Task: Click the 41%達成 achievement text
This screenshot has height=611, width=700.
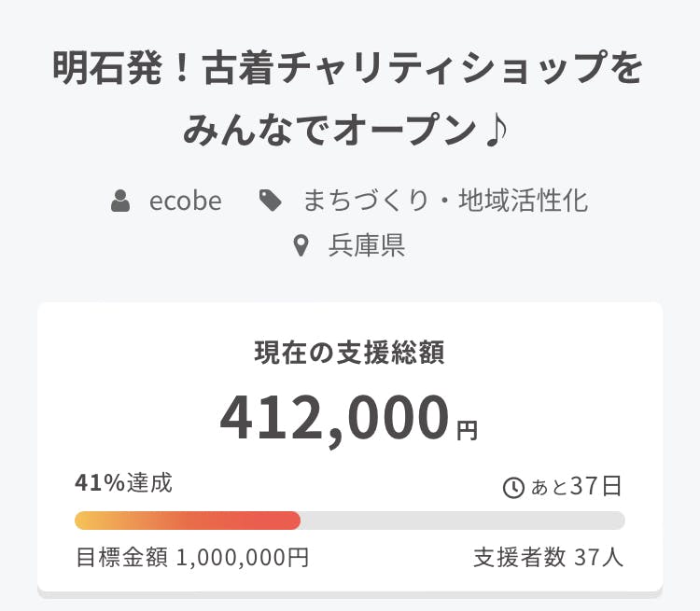Action: tap(123, 483)
